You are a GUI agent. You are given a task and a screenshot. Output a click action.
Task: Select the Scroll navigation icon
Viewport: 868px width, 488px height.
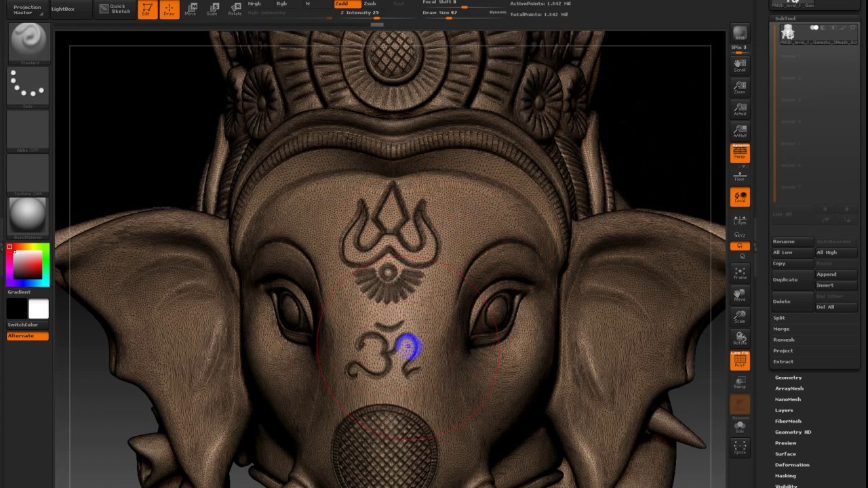click(740, 65)
